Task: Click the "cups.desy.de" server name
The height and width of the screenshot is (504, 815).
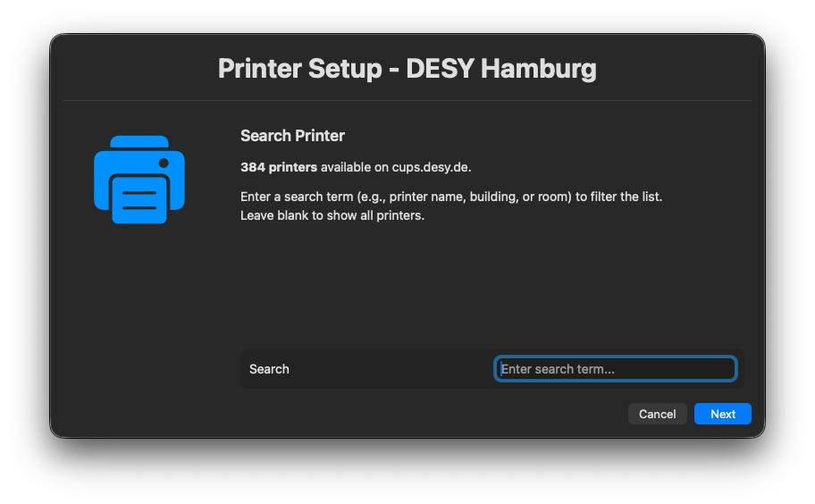Action: [431, 167]
